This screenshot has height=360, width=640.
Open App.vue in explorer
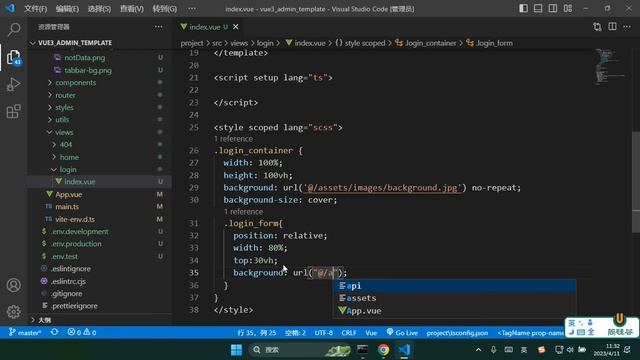click(x=69, y=194)
